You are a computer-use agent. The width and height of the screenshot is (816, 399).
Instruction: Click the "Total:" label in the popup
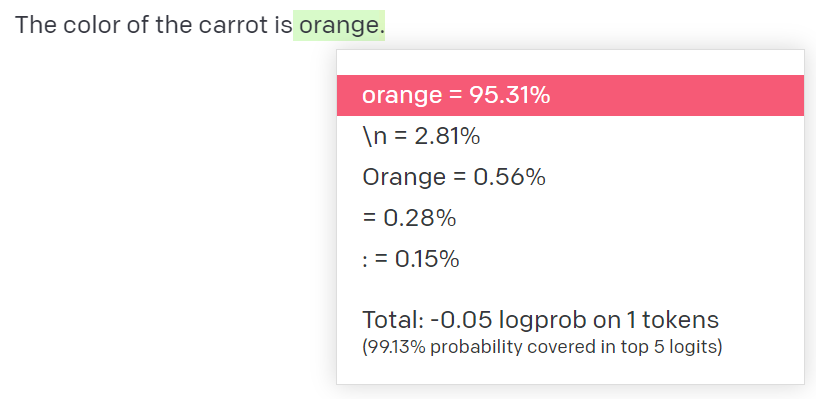tap(393, 319)
